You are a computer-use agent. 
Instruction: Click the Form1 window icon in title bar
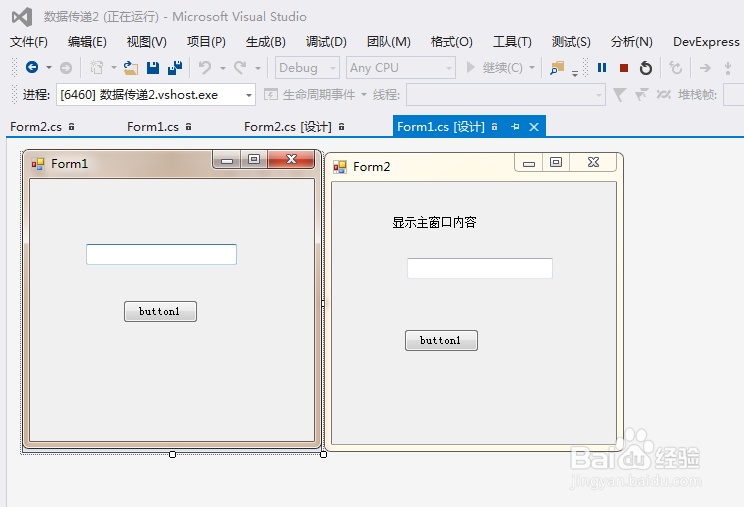[x=37, y=164]
